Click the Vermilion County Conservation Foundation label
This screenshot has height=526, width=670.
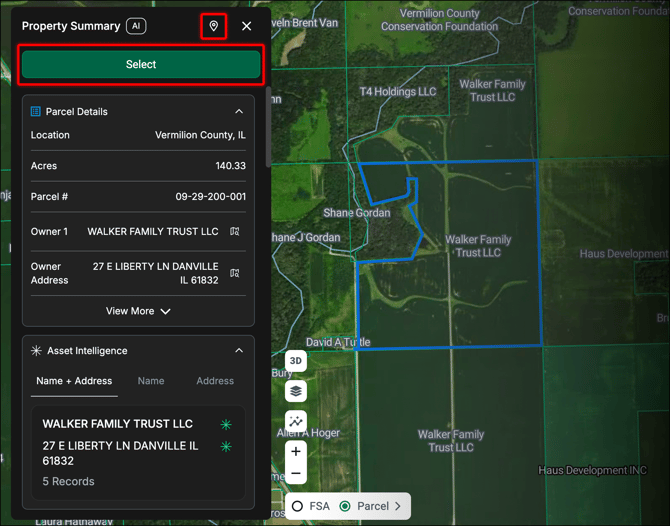tap(439, 20)
